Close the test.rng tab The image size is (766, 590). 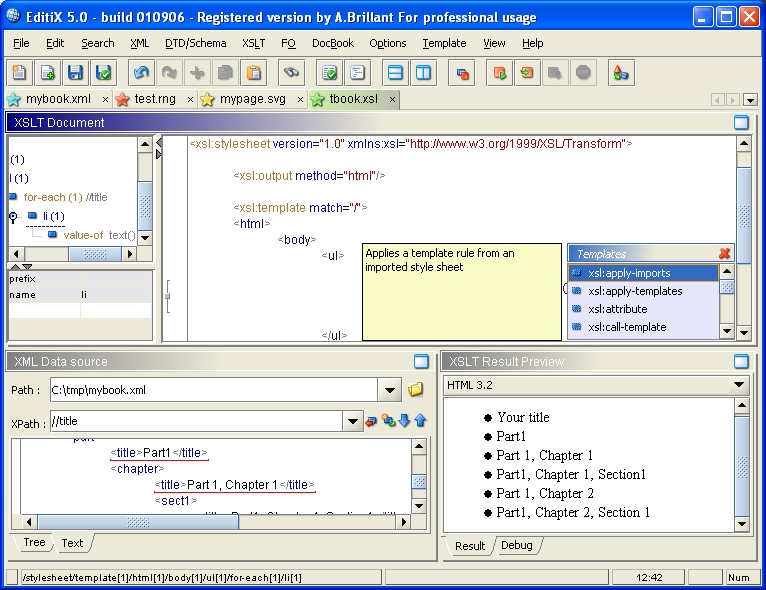coord(190,99)
